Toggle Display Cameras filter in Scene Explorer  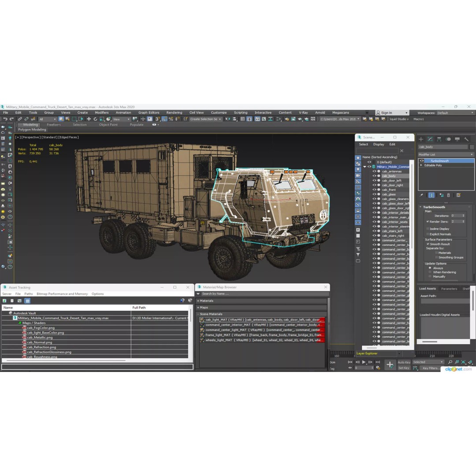coord(358,175)
